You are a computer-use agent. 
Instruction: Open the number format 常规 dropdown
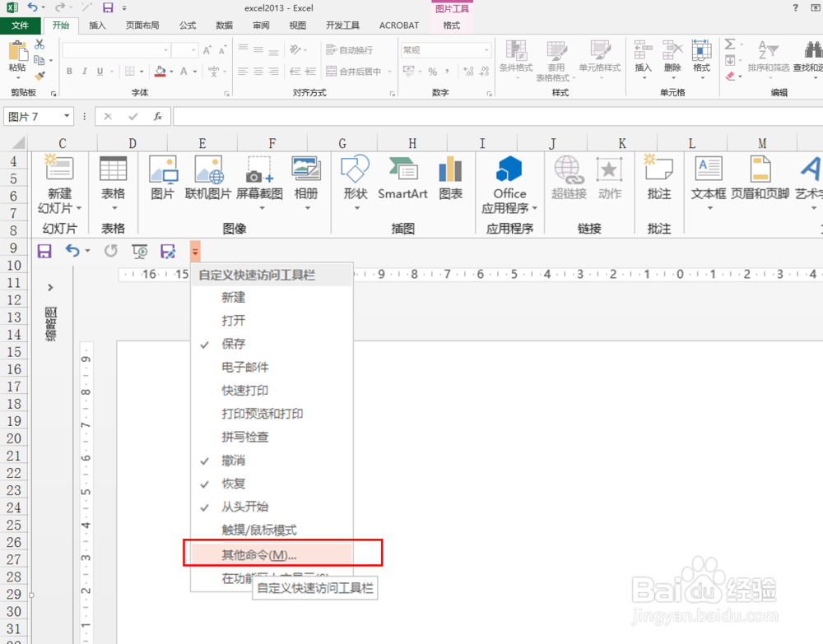click(x=446, y=50)
